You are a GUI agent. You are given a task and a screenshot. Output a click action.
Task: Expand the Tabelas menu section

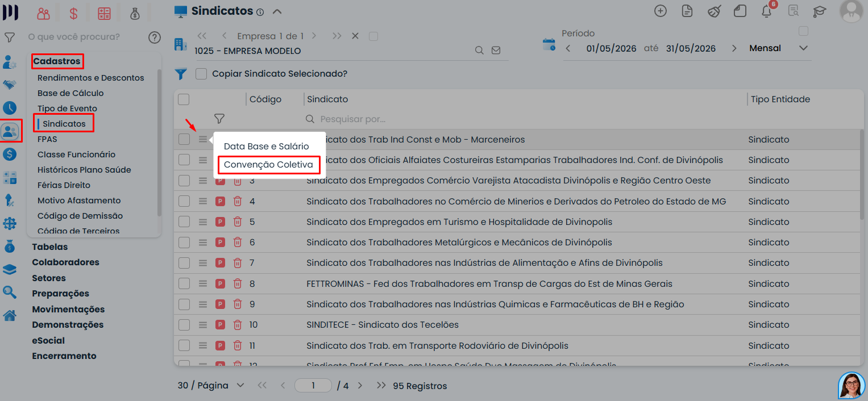point(50,247)
